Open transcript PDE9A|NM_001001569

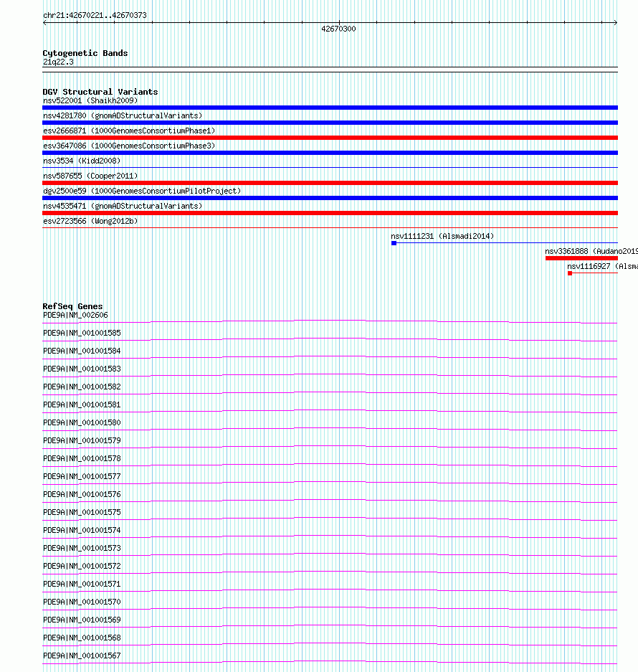[x=82, y=620]
